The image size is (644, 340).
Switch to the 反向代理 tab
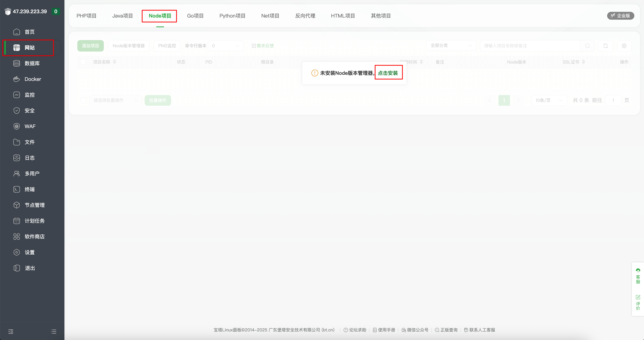point(305,16)
